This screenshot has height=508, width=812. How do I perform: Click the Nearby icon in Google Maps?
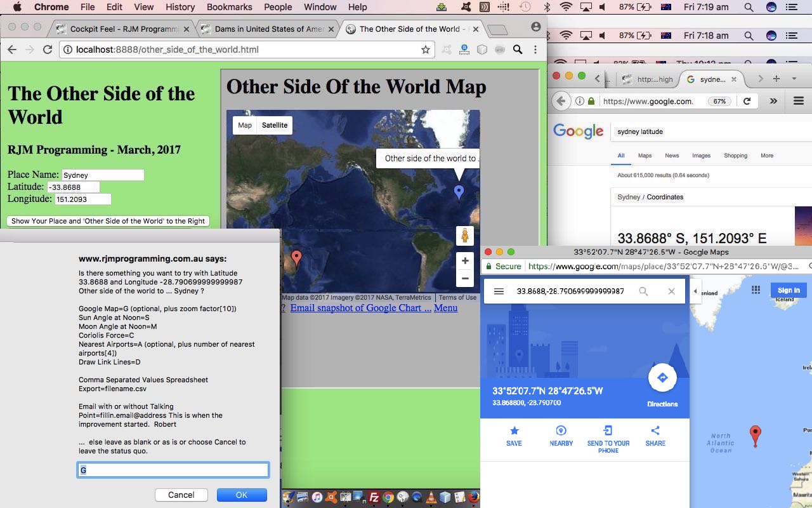point(561,431)
